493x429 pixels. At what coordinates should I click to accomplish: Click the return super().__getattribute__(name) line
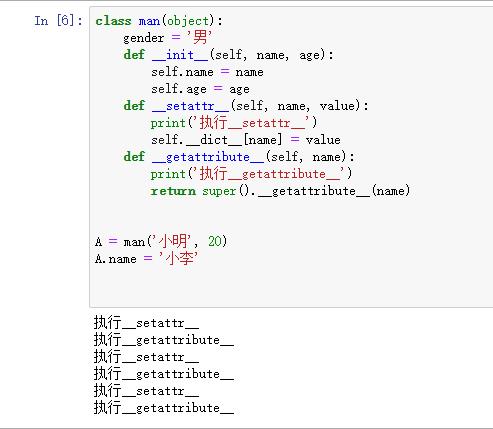click(280, 191)
